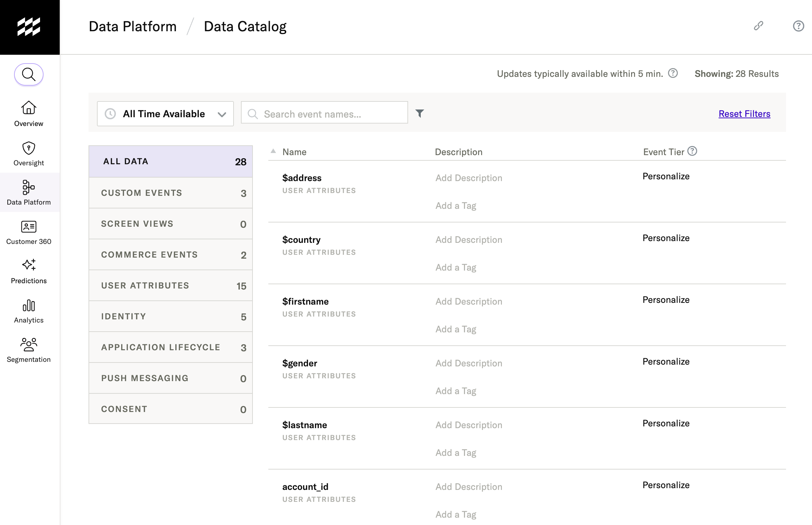Select the IDENTITY category
Viewport: 812px width, 525px height.
pos(171,316)
